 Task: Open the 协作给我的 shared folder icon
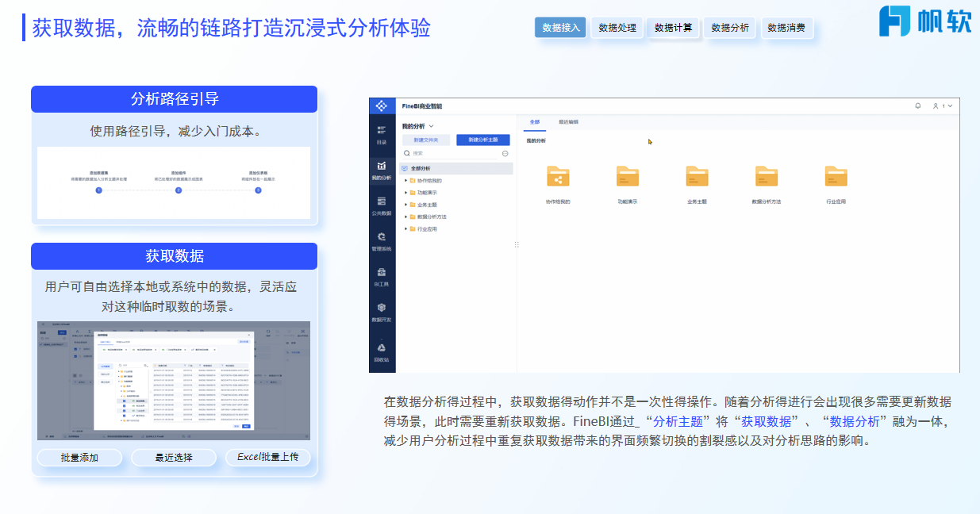tap(558, 176)
